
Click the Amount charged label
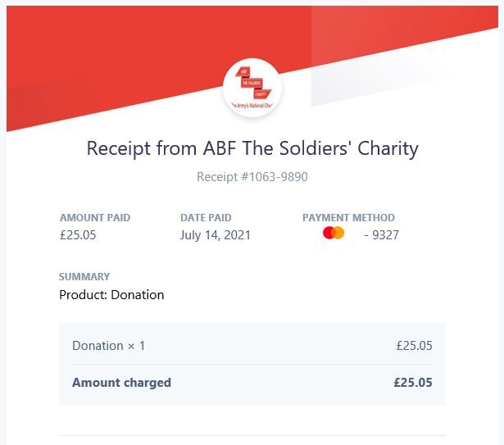121,383
